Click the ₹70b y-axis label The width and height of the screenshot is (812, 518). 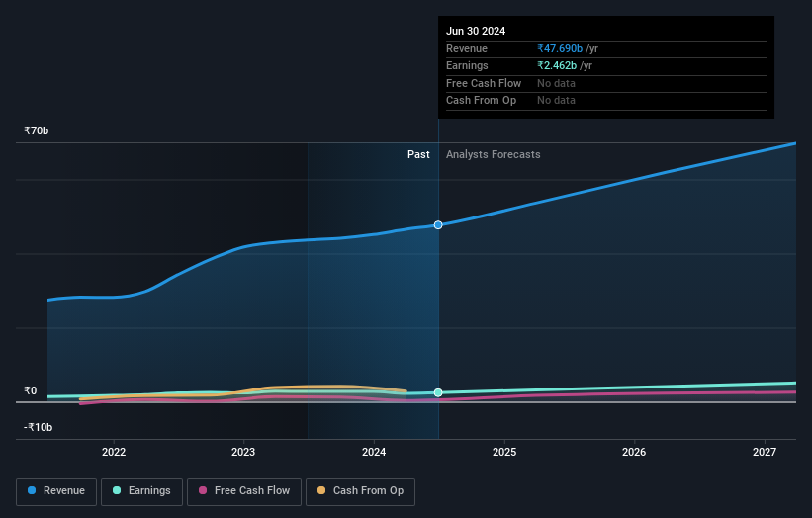pos(37,130)
